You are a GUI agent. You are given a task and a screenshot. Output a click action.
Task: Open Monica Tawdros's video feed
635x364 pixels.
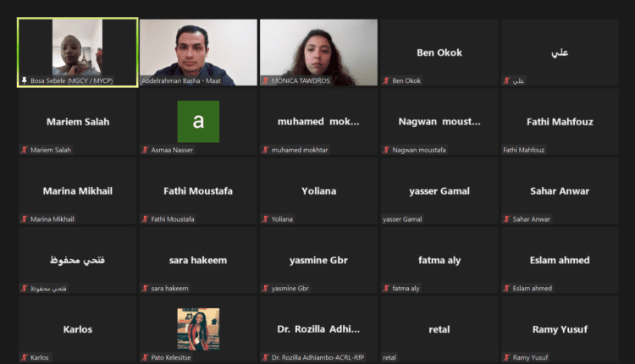[x=318, y=52]
